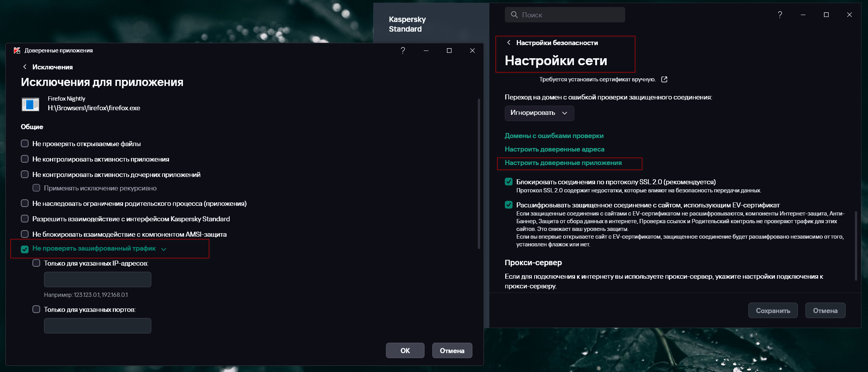Enable Только для указанных IP-адресов
The width and height of the screenshot is (868, 372).
point(36,263)
